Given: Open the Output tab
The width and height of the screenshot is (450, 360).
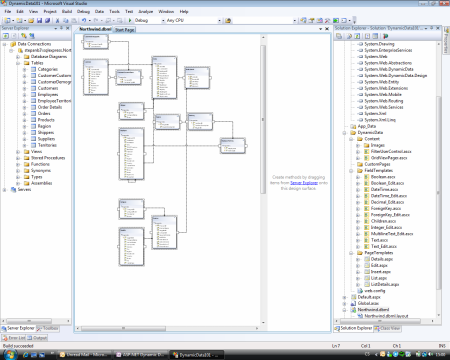Looking at the screenshot, I should pyautogui.click(x=37, y=338).
